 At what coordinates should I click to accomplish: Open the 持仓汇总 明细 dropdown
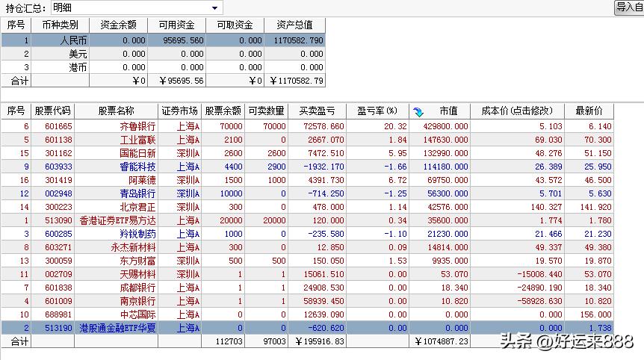(137, 7)
